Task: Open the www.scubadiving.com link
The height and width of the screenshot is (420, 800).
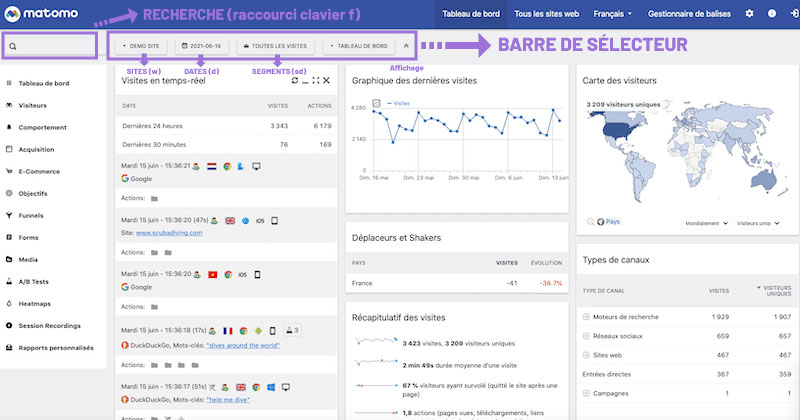Action: click(169, 233)
